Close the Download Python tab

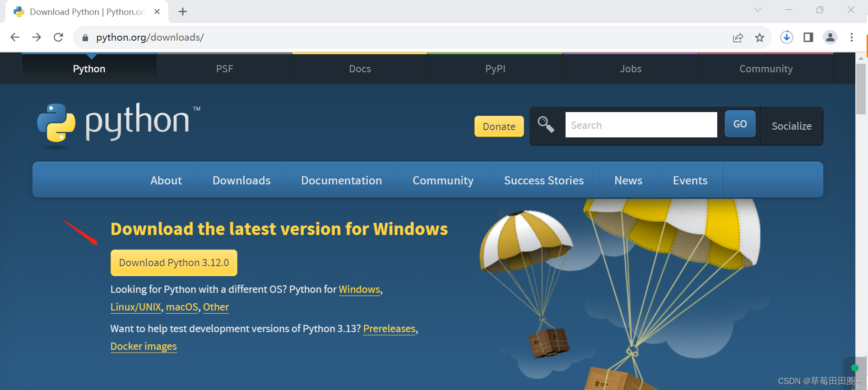[157, 12]
